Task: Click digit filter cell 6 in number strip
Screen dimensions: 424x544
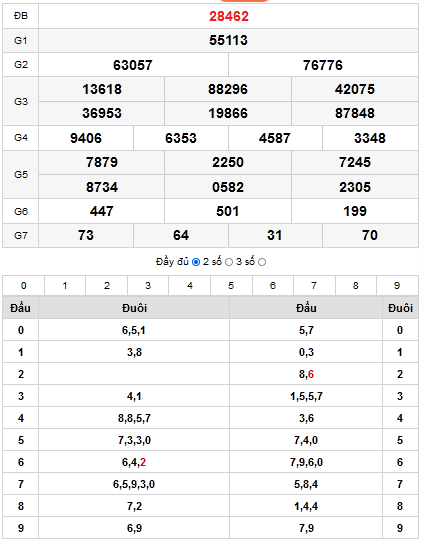Action: [273, 286]
